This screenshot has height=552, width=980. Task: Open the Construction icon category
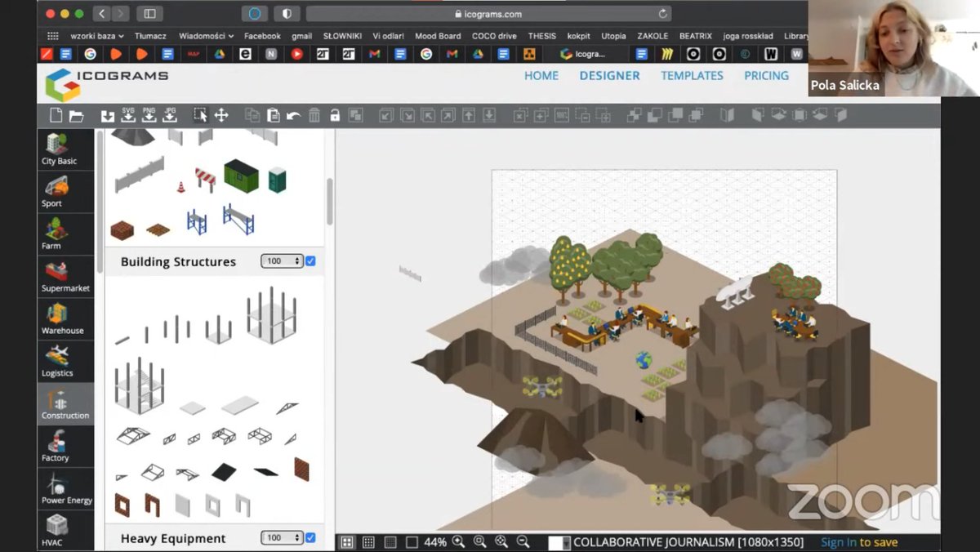pos(65,404)
